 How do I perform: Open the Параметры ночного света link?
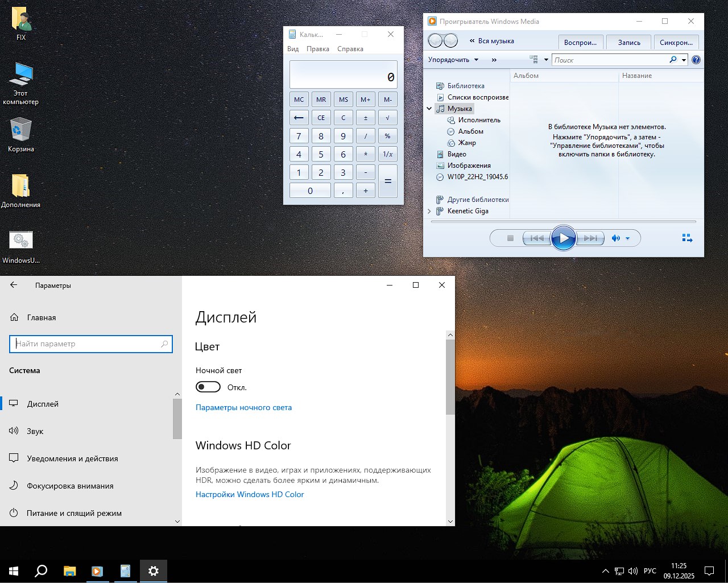coord(243,407)
